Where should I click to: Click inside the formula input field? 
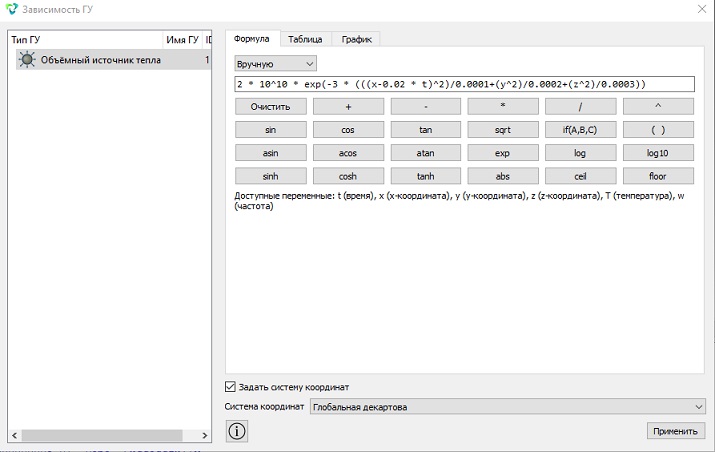pos(464,84)
